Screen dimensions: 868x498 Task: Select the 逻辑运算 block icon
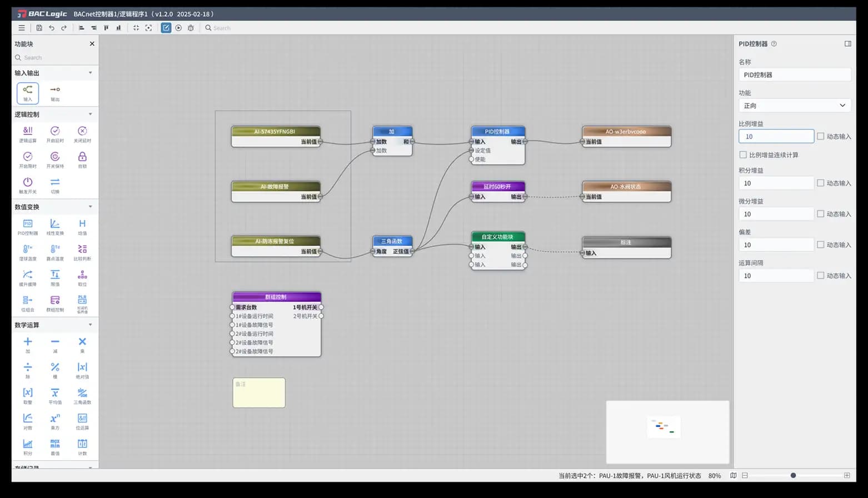(x=28, y=134)
